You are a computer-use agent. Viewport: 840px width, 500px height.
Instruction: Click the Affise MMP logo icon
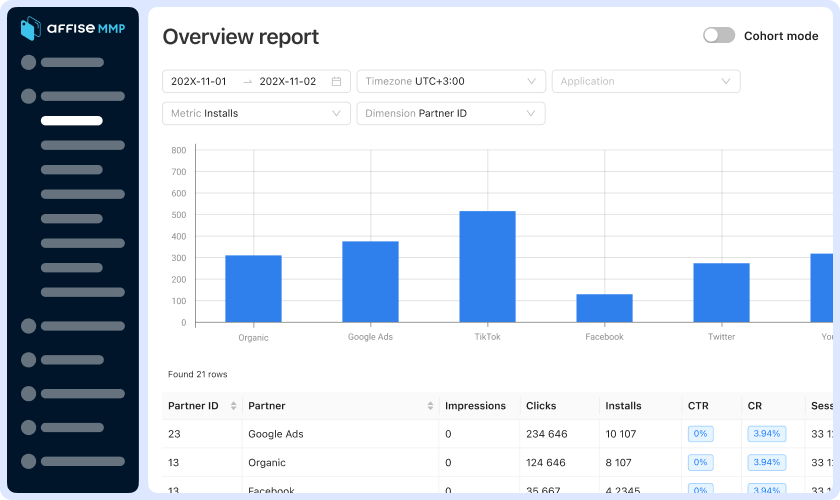pos(31,28)
